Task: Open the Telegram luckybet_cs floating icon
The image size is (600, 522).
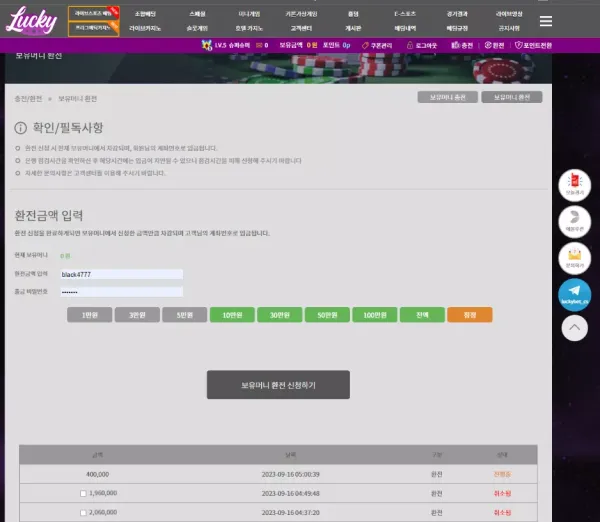Action: (574, 295)
